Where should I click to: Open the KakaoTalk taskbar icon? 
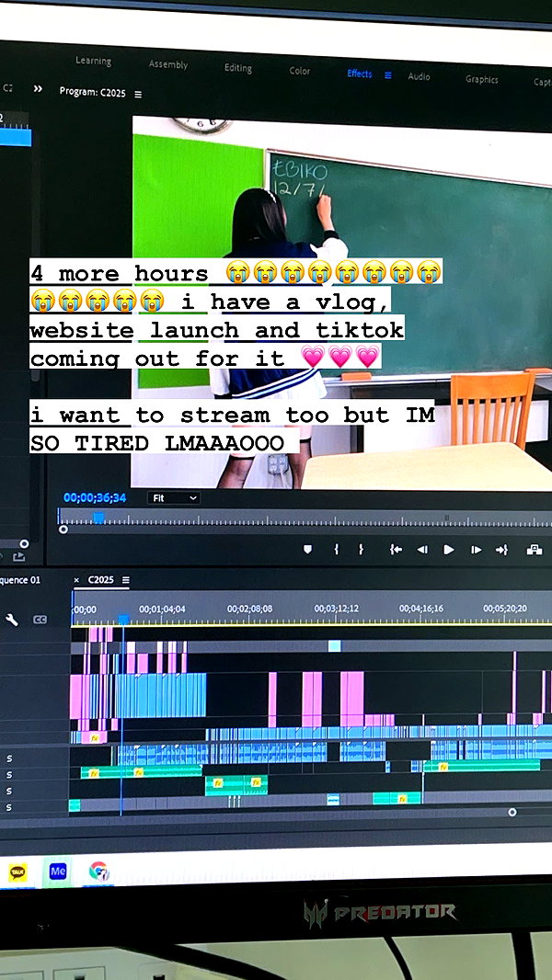(17, 871)
